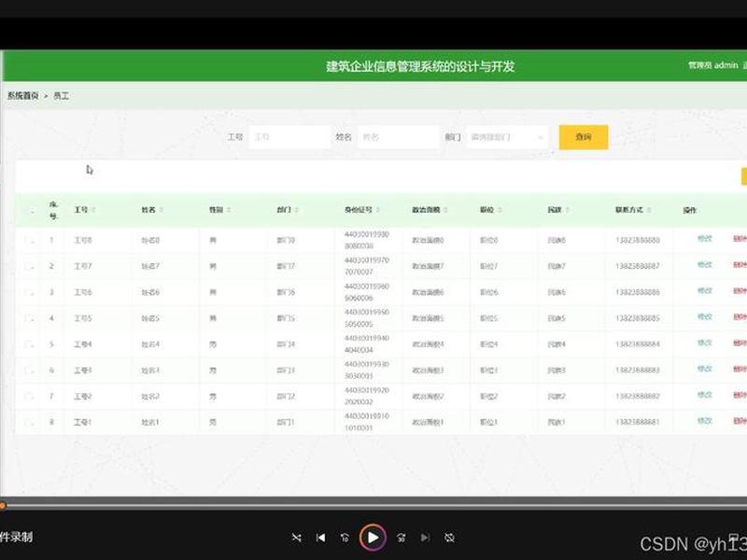This screenshot has height=560, width=747.
Task: Click 修改 edit link for 工号4 row
Action: [705, 343]
